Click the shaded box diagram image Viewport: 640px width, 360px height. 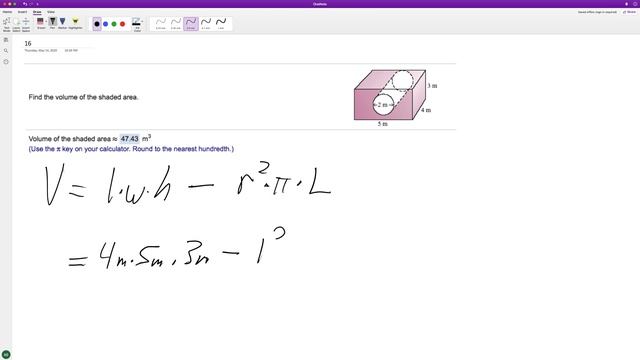[x=395, y=98]
